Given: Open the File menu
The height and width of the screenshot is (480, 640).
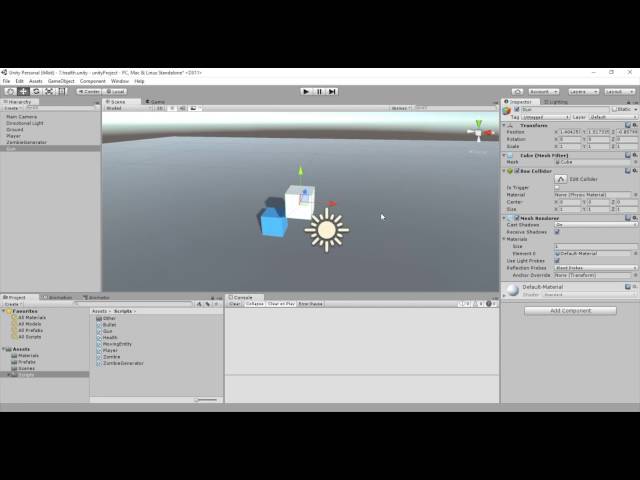Looking at the screenshot, I should [x=7, y=81].
